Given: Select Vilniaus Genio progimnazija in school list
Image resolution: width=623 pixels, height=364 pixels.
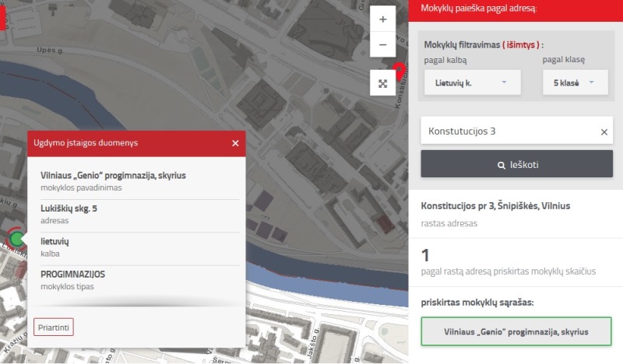Looking at the screenshot, I should pyautogui.click(x=516, y=331).
